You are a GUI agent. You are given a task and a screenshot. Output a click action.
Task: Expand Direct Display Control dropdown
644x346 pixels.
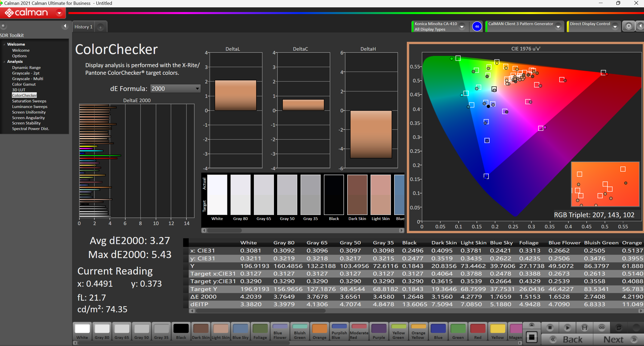pyautogui.click(x=615, y=26)
